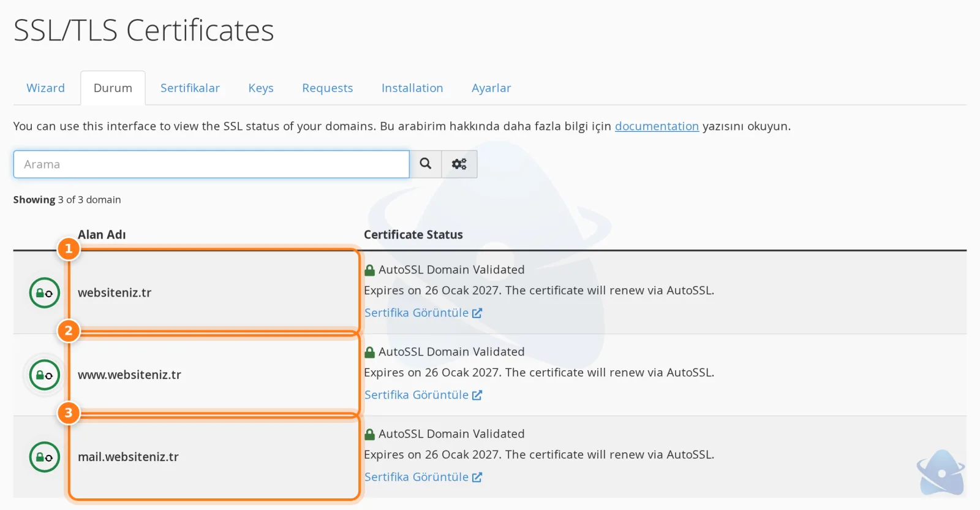Screen dimensions: 980x510
Task: Click Sertifika Görüntüle for www.websiteniz.tr
Action: [423, 395]
